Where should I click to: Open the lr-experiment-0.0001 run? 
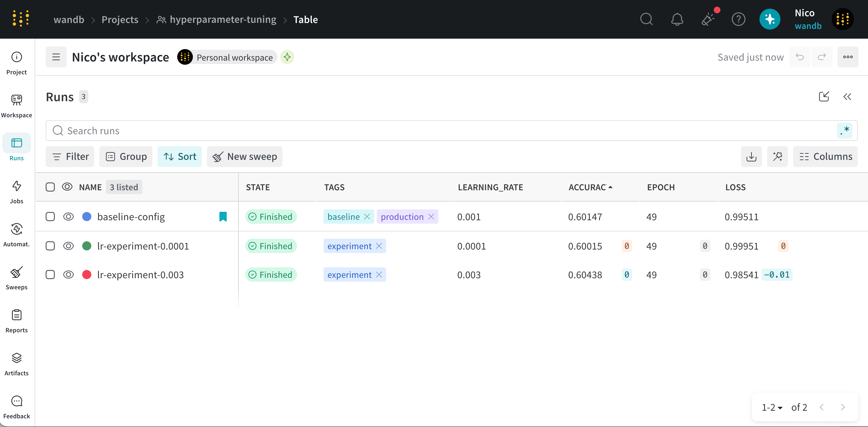[x=143, y=246]
